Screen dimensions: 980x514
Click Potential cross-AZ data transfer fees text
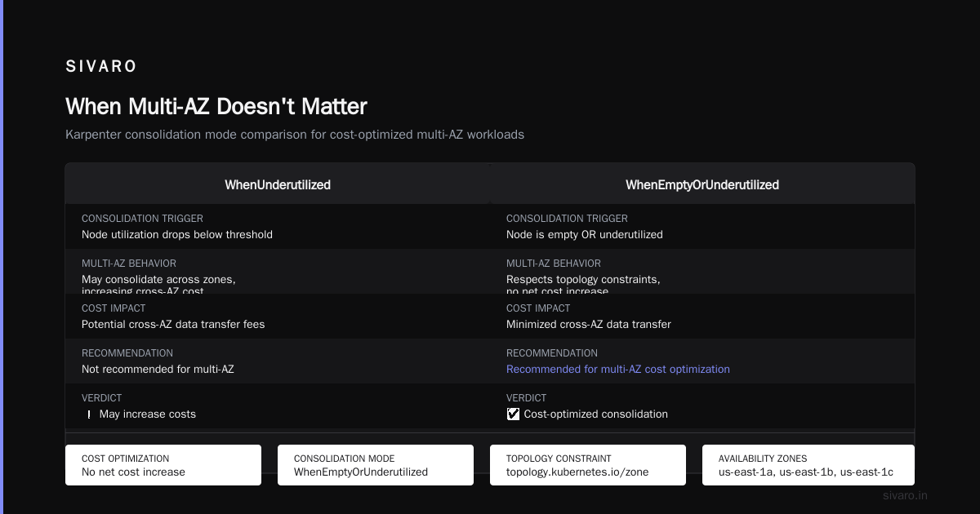pos(173,325)
